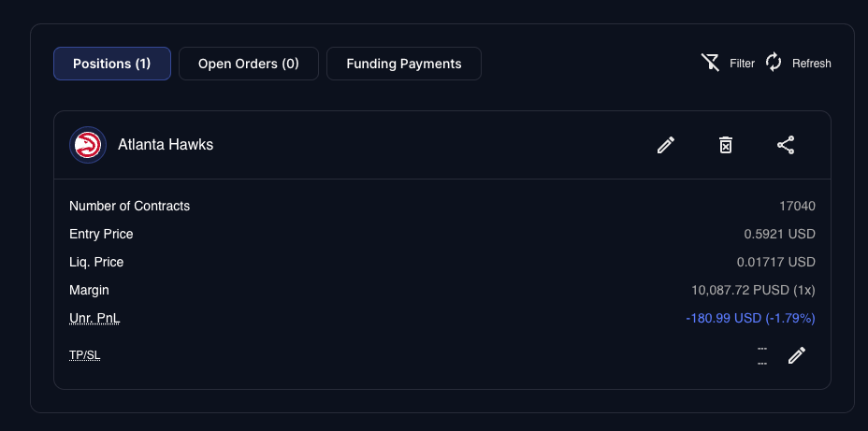Screen dimensions: 868x431
Task: Click the underlined Unr. PnL label
Action: 94,319
